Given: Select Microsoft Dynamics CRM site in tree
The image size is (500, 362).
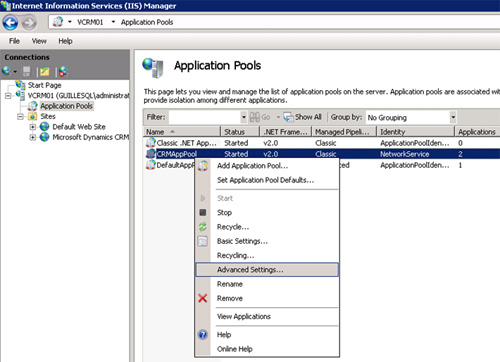Looking at the screenshot, I should [x=91, y=137].
